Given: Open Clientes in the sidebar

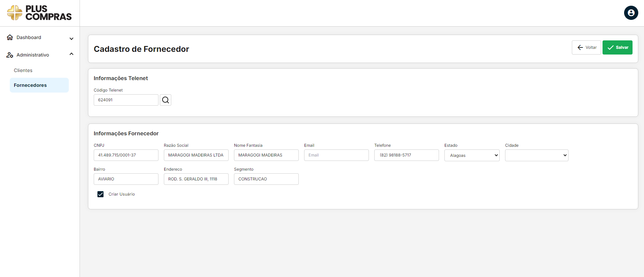Looking at the screenshot, I should (x=23, y=70).
